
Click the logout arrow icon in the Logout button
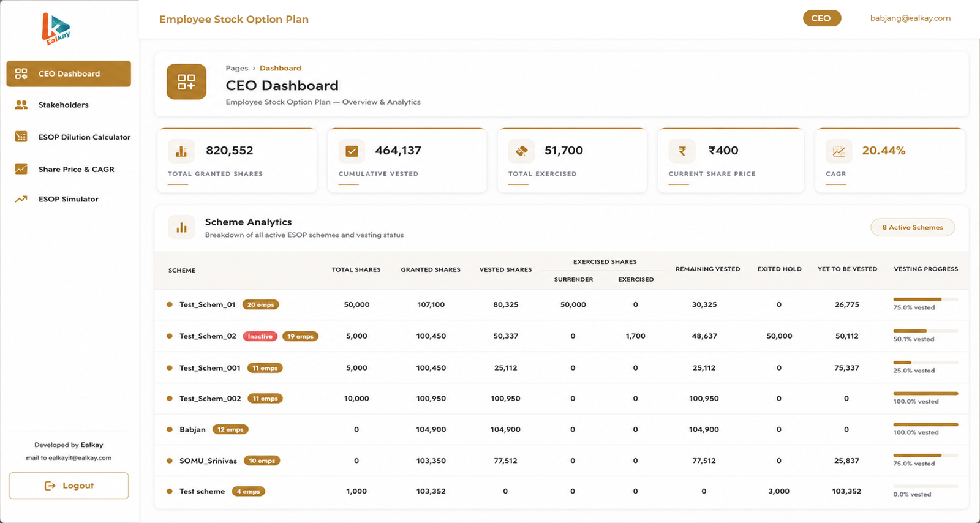(x=50, y=486)
